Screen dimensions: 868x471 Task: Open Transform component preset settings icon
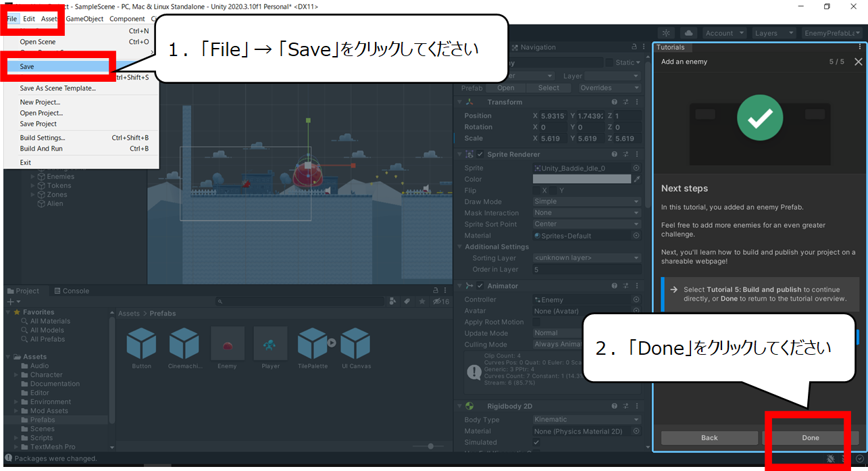pos(626,102)
